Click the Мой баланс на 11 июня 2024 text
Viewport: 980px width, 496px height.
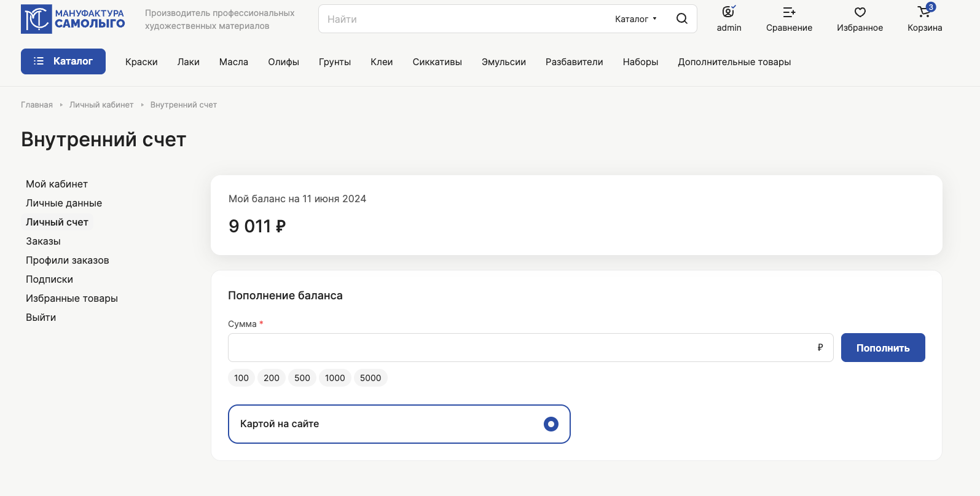pyautogui.click(x=297, y=199)
